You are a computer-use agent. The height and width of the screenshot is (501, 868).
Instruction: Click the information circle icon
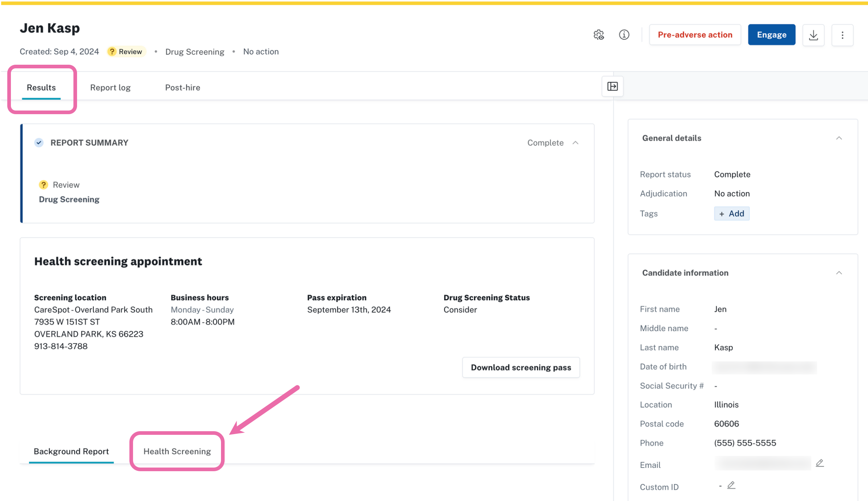624,35
